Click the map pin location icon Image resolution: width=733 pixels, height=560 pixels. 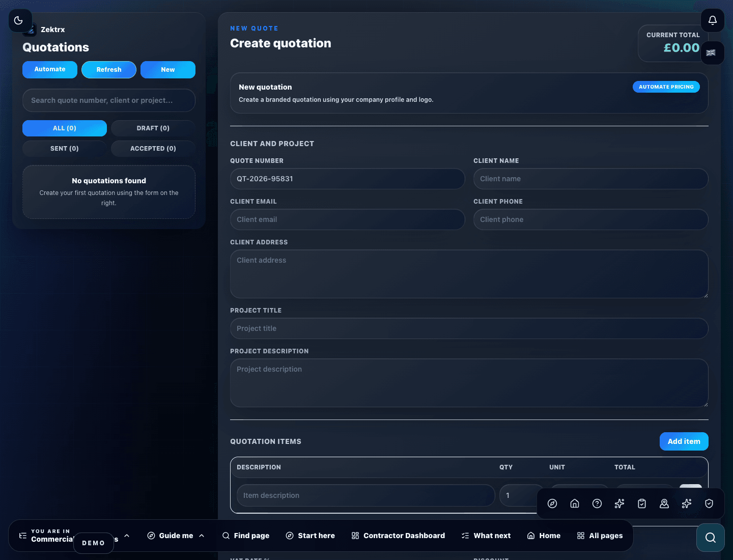664,503
